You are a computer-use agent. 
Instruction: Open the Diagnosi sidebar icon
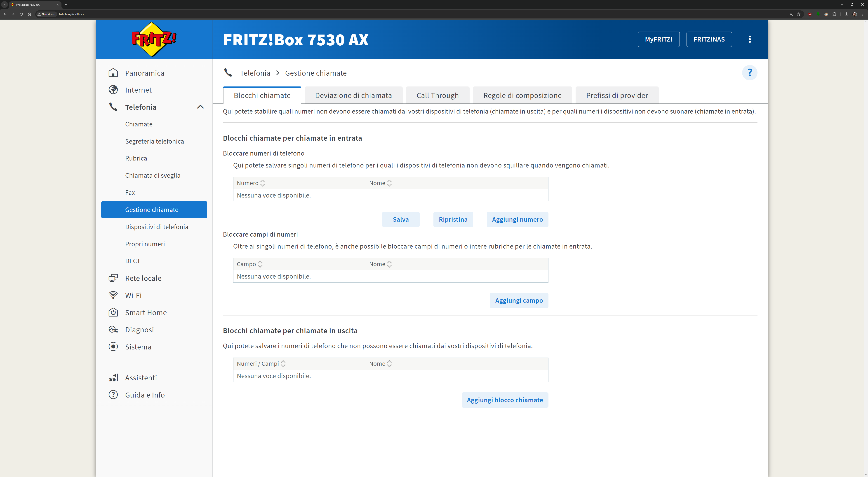pos(113,330)
